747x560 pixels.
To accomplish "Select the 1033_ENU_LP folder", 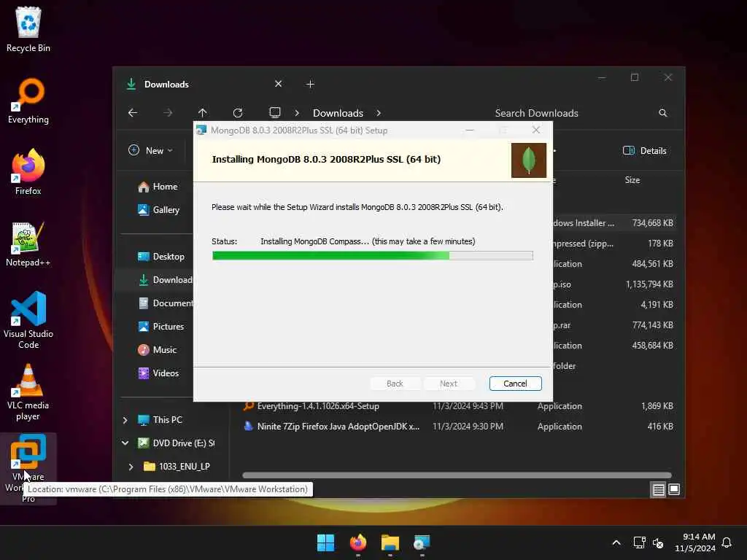I will tap(177, 467).
